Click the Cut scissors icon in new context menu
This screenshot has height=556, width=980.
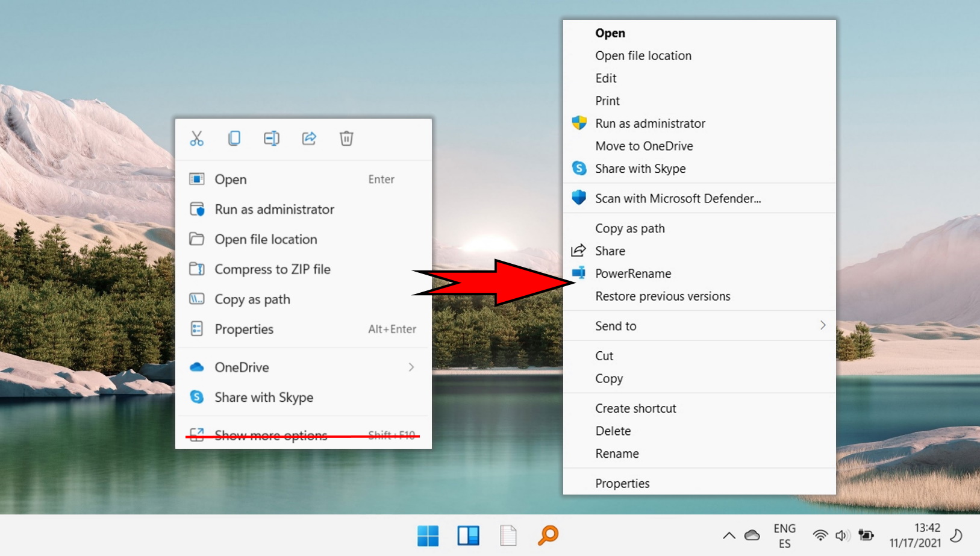[x=197, y=139]
